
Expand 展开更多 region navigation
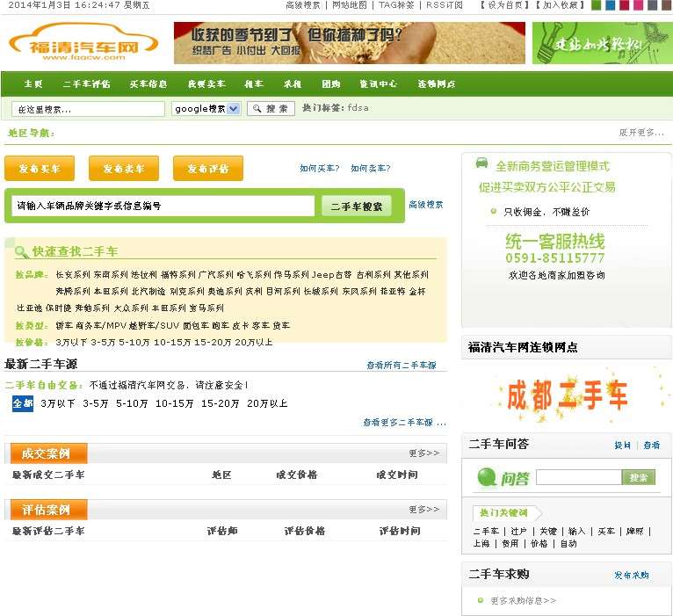(641, 133)
